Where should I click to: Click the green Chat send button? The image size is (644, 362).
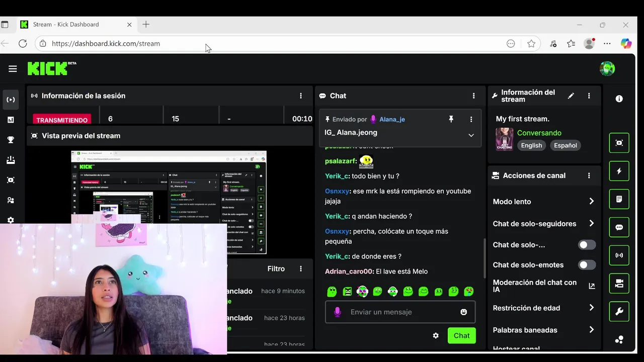[461, 335]
